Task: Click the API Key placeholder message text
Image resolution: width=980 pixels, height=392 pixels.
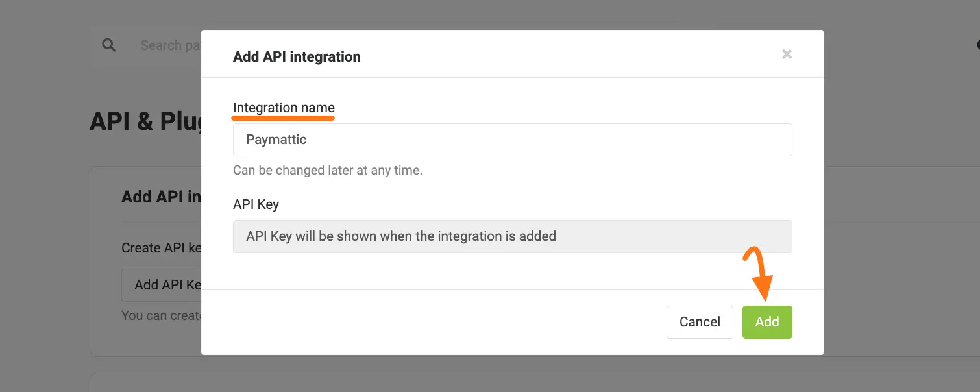Action: [x=400, y=236]
